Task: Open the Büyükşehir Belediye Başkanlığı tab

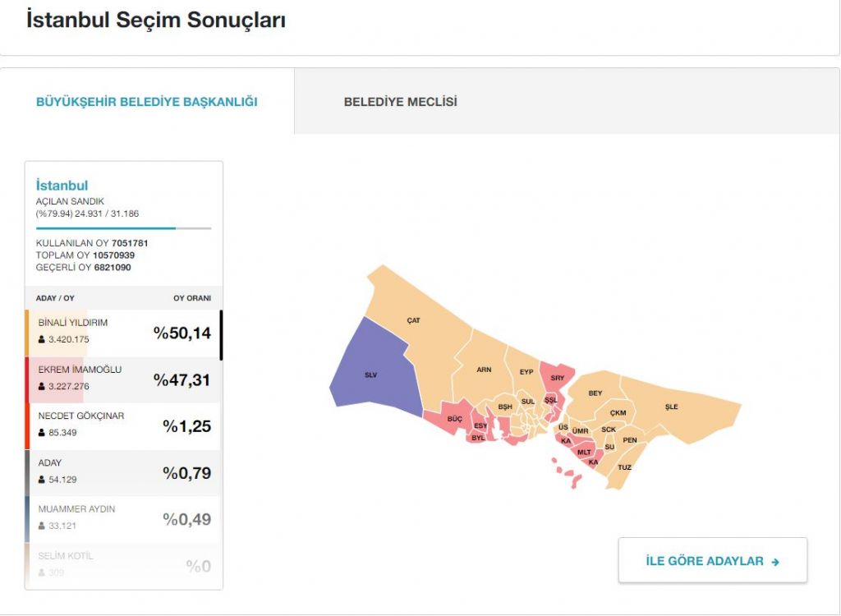Action: tap(147, 102)
